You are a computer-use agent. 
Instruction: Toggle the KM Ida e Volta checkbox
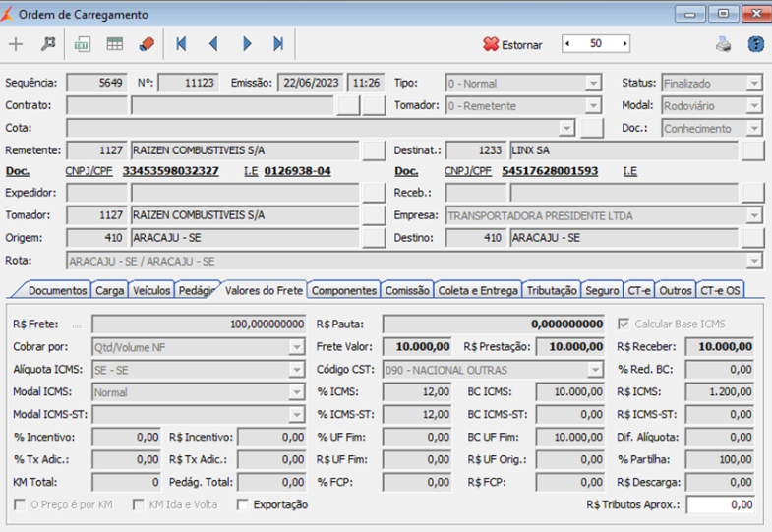point(139,504)
